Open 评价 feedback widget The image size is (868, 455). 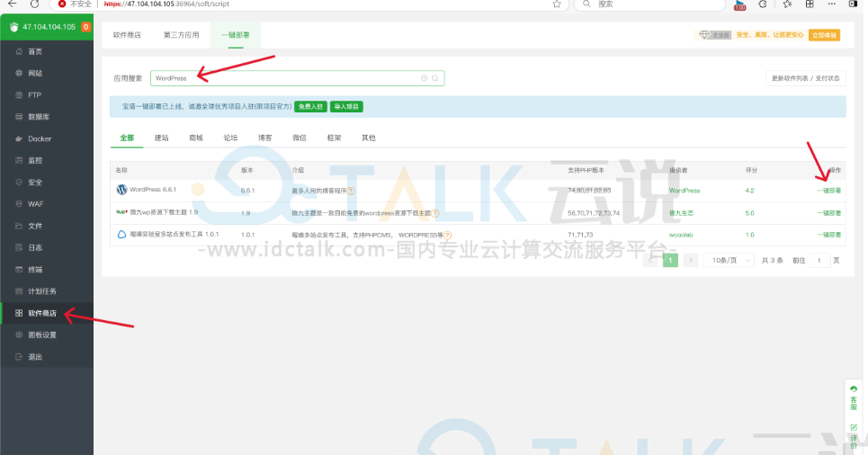853,437
